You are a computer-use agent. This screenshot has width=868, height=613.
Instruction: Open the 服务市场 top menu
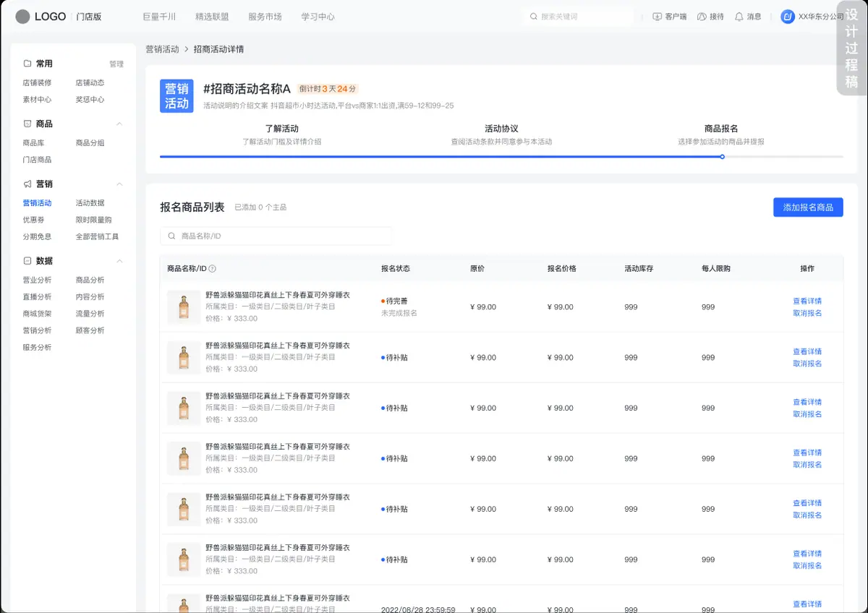pos(265,17)
